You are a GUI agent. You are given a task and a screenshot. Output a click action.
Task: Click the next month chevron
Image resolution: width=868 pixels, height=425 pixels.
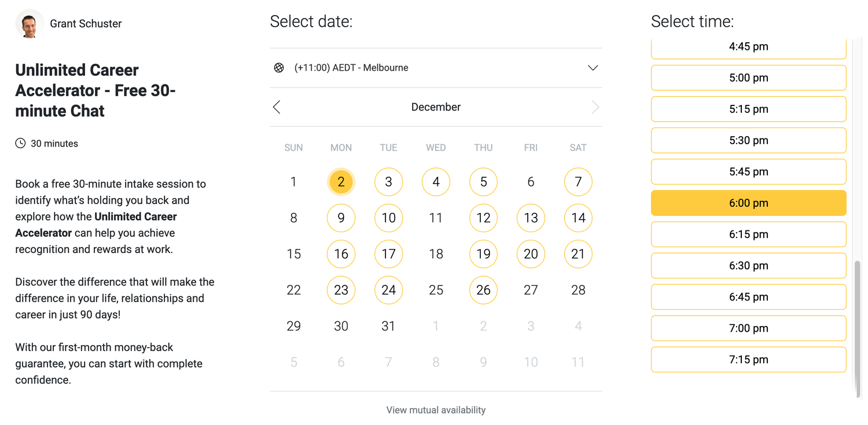tap(595, 107)
